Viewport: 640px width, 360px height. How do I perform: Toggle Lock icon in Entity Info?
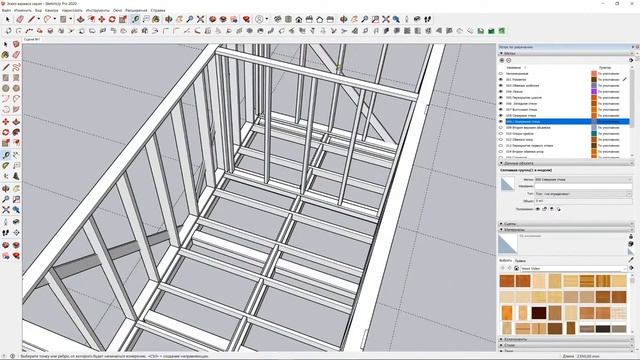[544, 209]
